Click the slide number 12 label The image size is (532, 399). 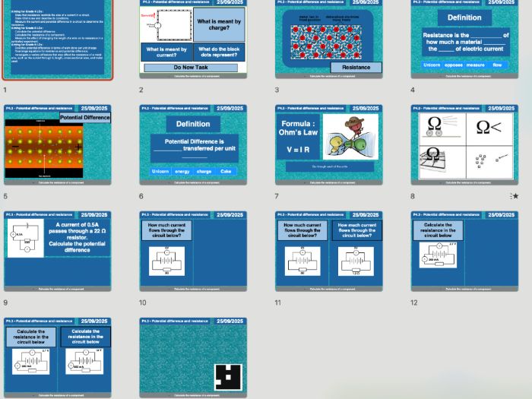(x=414, y=302)
